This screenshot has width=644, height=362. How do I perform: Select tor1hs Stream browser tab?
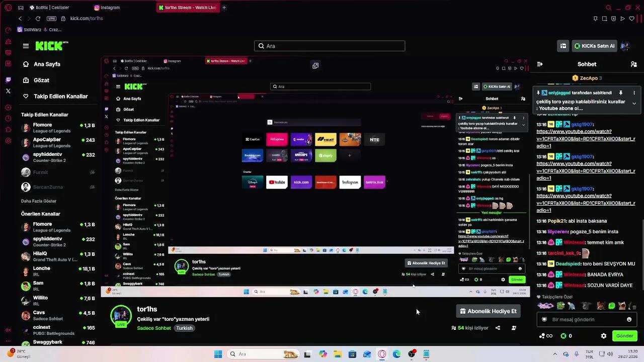tap(187, 8)
